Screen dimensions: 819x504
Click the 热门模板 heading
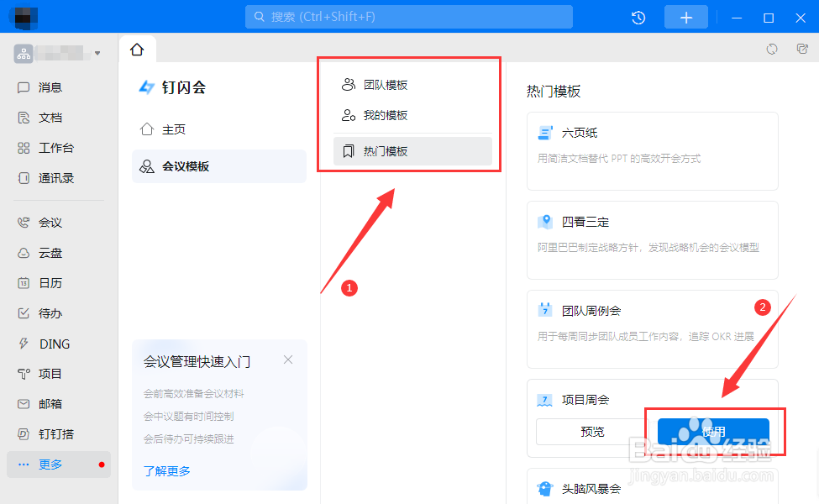pyautogui.click(x=553, y=92)
